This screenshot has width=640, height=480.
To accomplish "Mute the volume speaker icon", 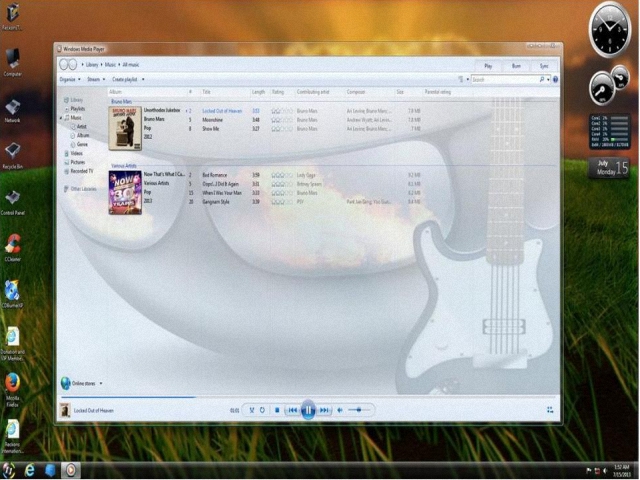I will click(340, 410).
